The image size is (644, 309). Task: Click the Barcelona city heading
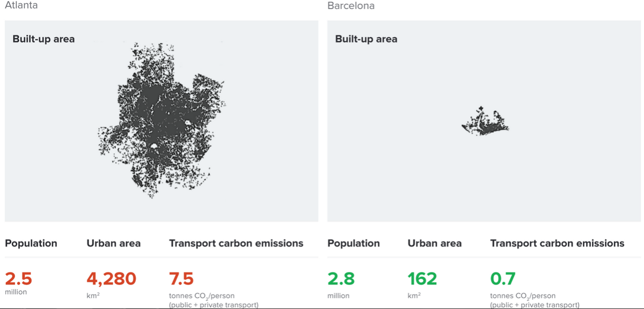pos(350,6)
